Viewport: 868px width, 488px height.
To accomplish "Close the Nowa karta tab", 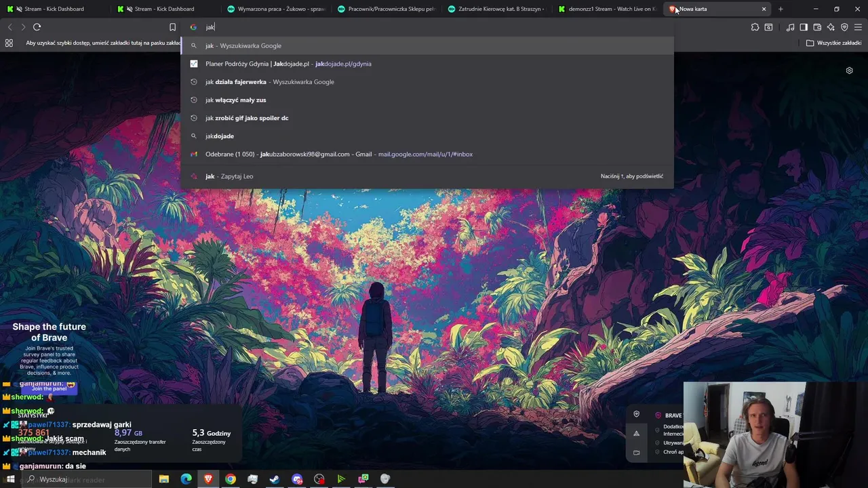I will pos(764,9).
